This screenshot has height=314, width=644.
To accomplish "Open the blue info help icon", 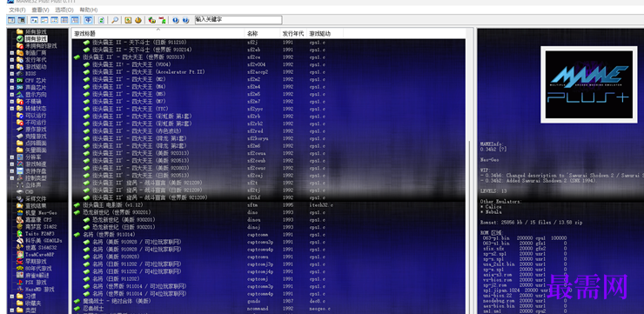I will [x=176, y=20].
